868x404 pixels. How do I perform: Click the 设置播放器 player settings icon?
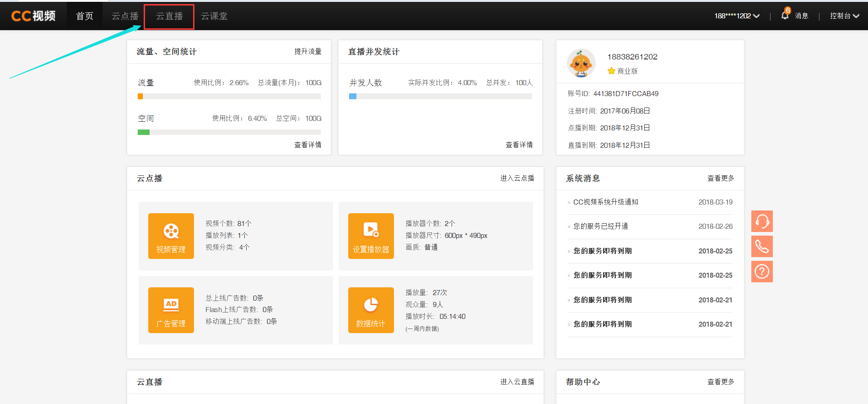pyautogui.click(x=371, y=236)
